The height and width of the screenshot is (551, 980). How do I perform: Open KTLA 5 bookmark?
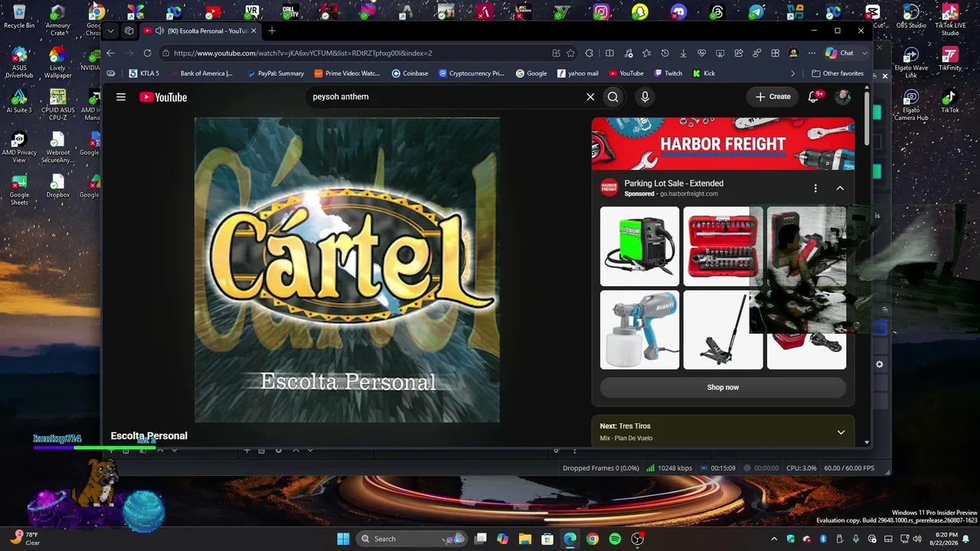(144, 73)
